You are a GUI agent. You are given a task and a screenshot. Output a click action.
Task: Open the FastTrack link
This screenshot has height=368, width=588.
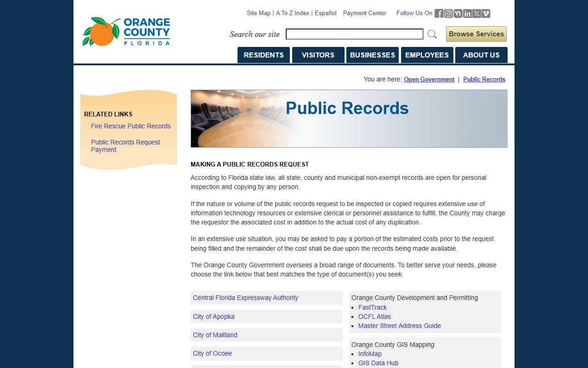[x=373, y=307]
